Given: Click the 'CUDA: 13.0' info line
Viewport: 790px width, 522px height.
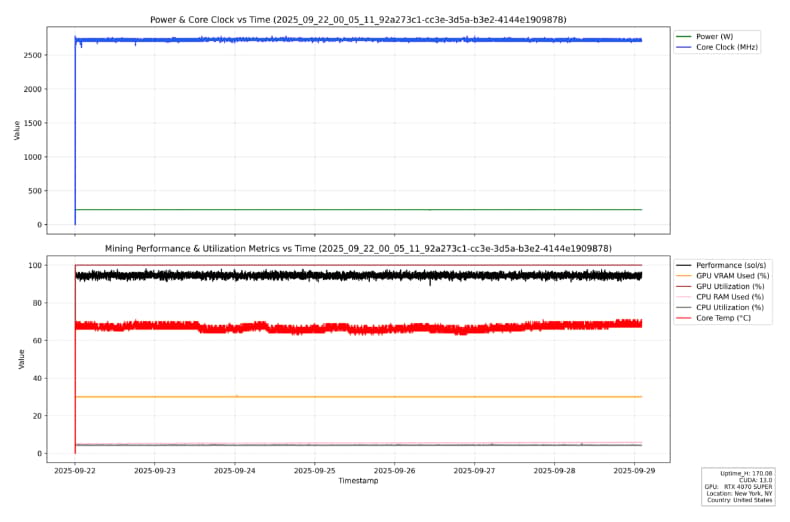Looking at the screenshot, I should pos(756,480).
